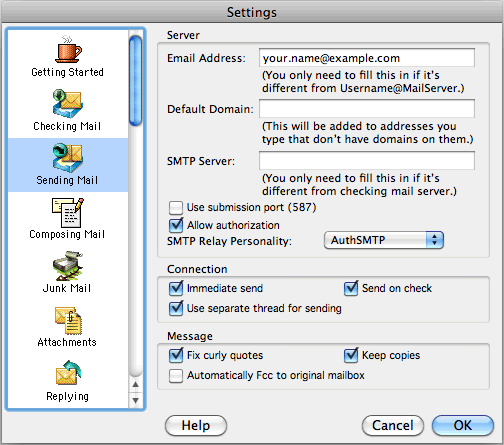Select the Checking Mail icon
Viewport: 504px width, 445px height.
click(67, 104)
